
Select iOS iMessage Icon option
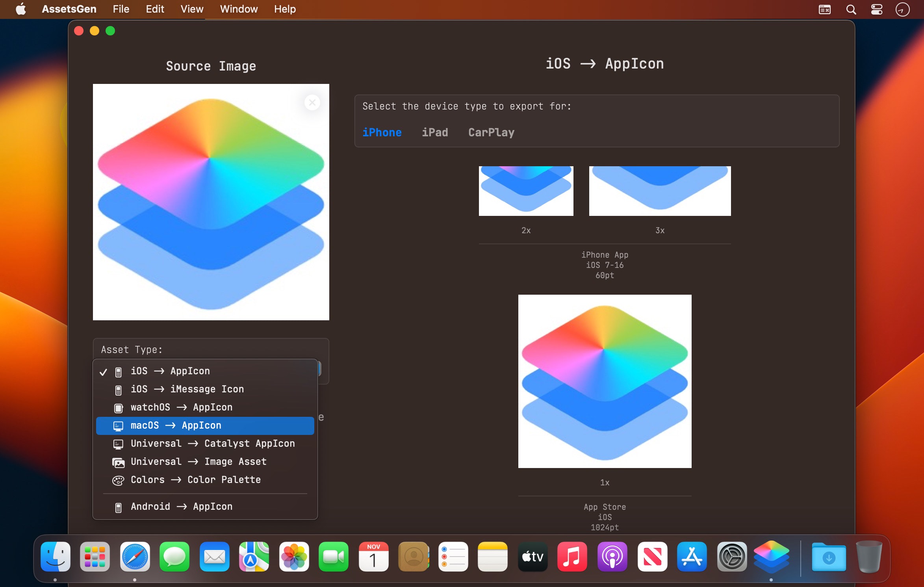pyautogui.click(x=187, y=389)
